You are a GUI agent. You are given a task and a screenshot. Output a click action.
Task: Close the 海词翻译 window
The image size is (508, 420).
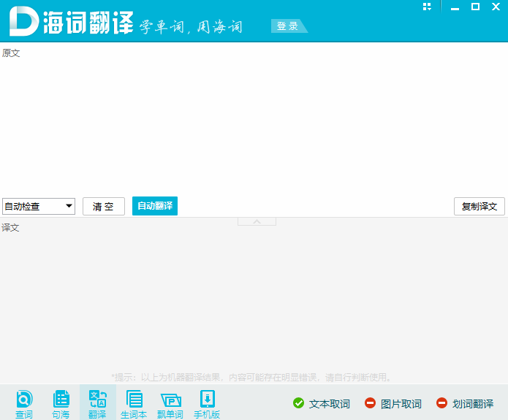coord(496,7)
